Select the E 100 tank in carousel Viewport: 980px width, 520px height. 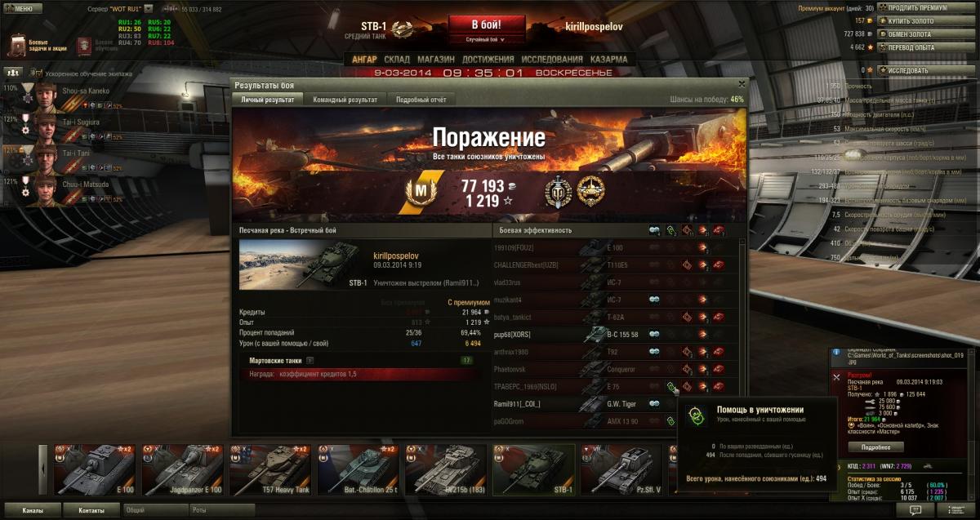(95, 470)
